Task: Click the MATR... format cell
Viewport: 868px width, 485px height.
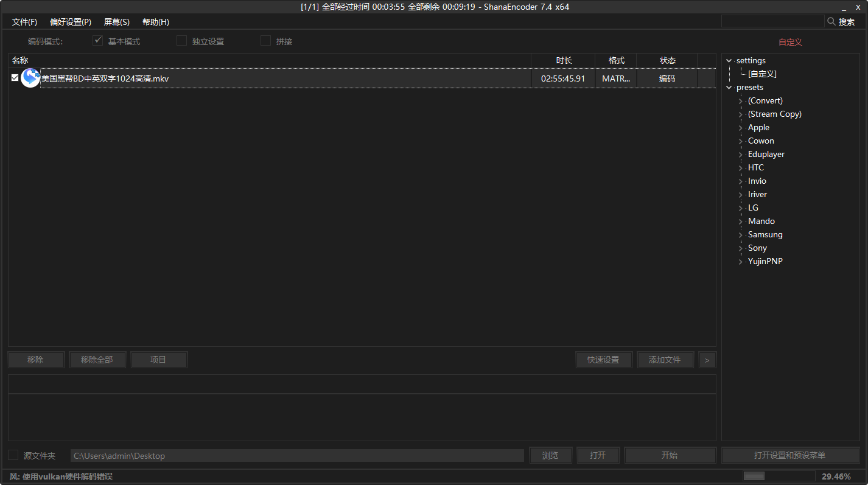Action: (x=616, y=79)
